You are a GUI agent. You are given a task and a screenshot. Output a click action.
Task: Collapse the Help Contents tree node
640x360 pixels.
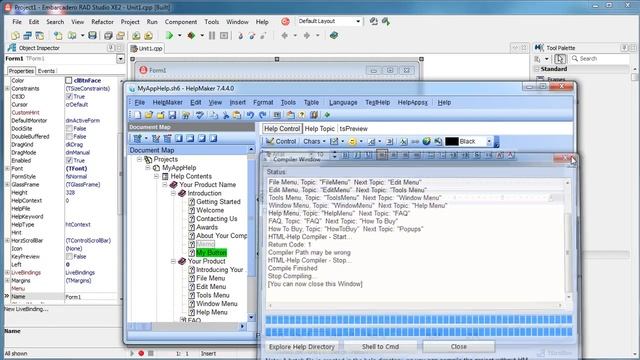point(156,176)
